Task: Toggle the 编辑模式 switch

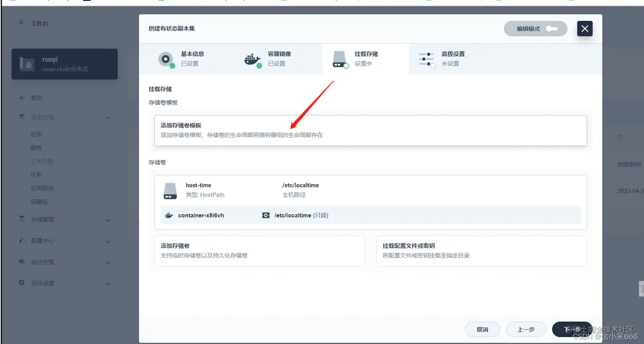Action: pos(551,29)
